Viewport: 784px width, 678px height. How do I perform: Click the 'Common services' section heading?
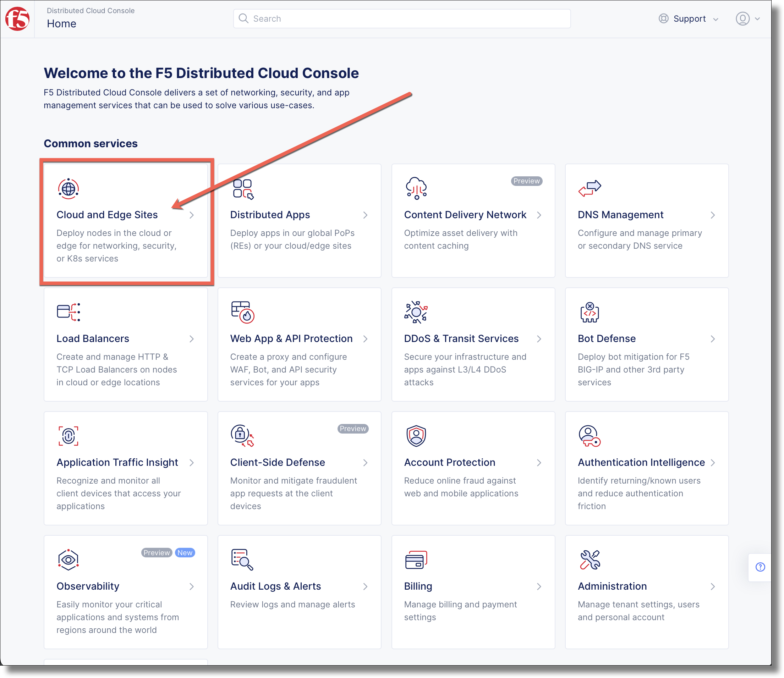[x=91, y=143]
